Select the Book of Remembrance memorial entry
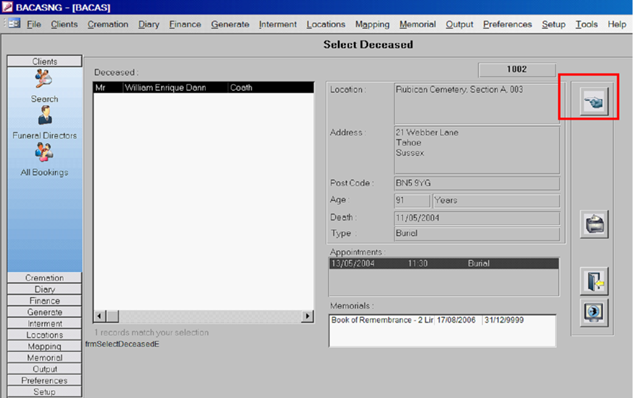This screenshot has width=633, height=398. [x=442, y=320]
